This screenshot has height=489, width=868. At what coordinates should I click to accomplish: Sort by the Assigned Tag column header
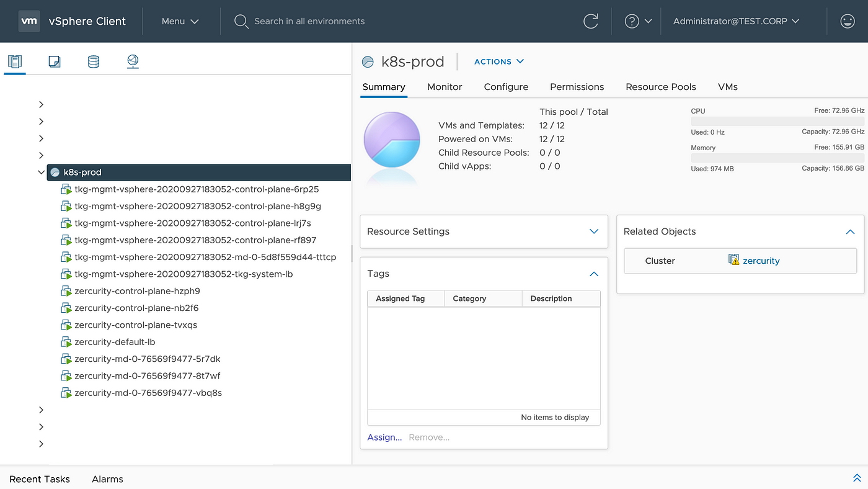(406, 298)
